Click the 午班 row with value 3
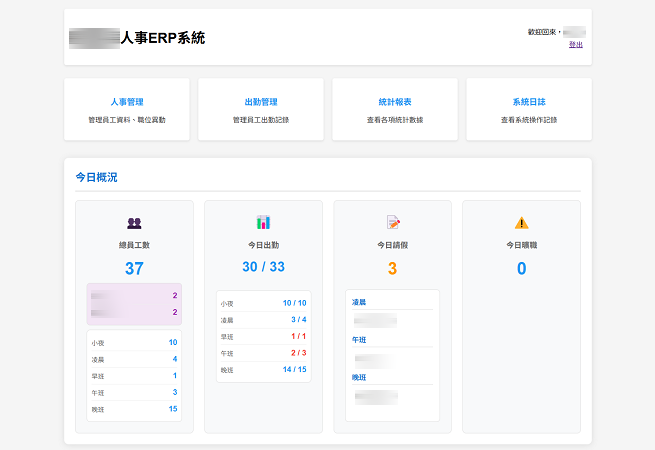This screenshot has height=450, width=655. pyautogui.click(x=134, y=392)
